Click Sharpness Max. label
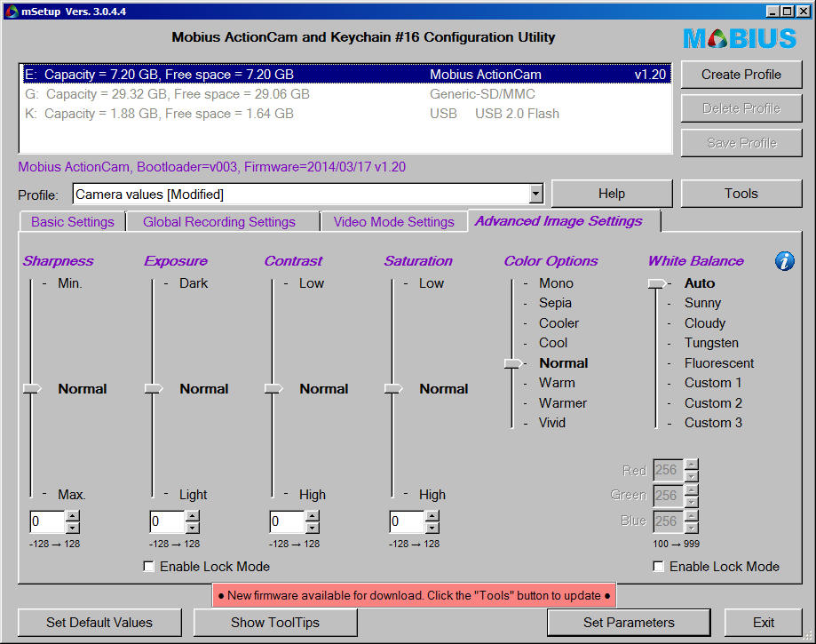 tap(71, 495)
